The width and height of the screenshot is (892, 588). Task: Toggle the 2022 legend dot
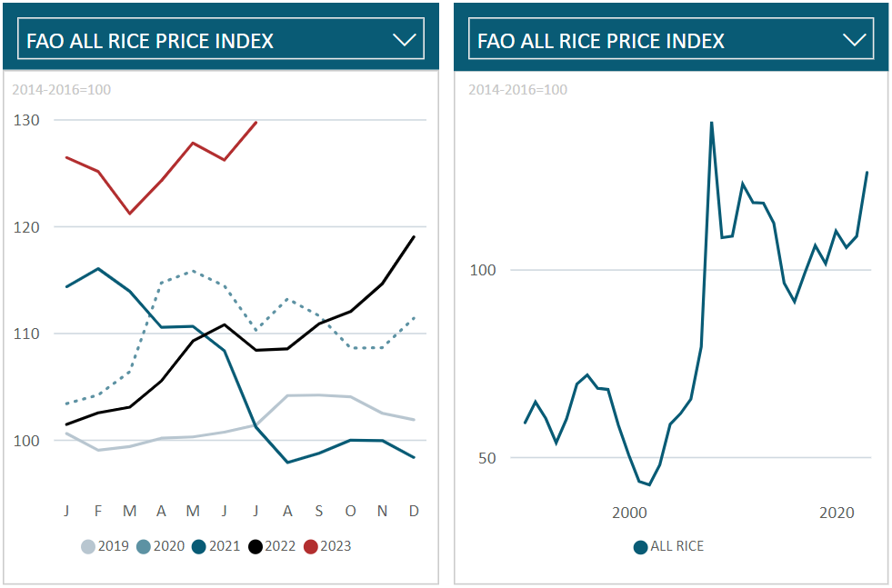[256, 546]
